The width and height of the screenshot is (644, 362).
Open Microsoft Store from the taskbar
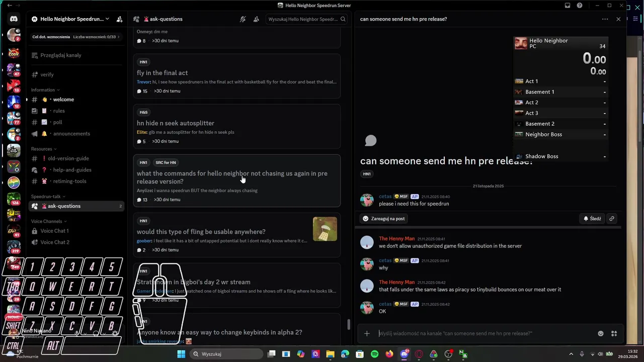point(360,354)
